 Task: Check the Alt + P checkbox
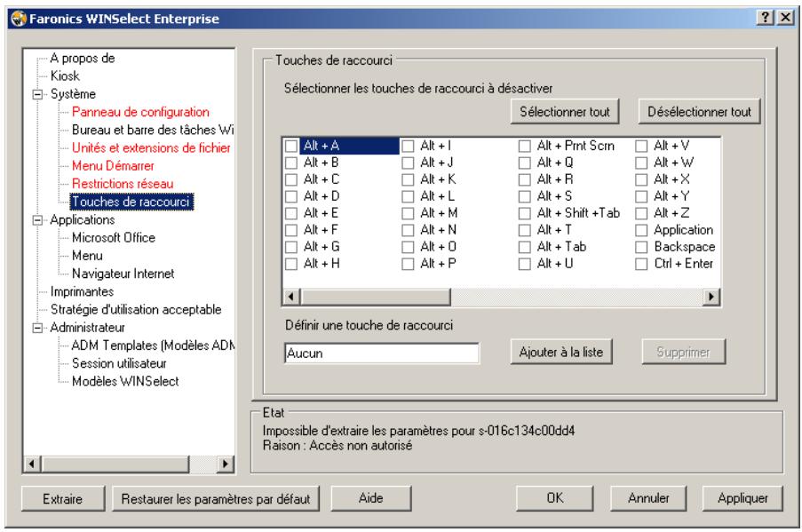[x=408, y=264]
